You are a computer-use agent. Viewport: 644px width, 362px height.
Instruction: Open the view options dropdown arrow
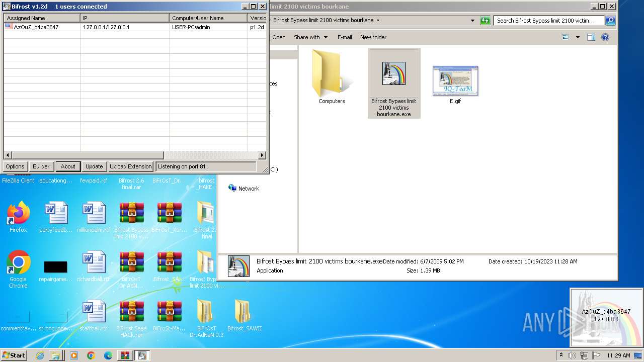pyautogui.click(x=578, y=37)
